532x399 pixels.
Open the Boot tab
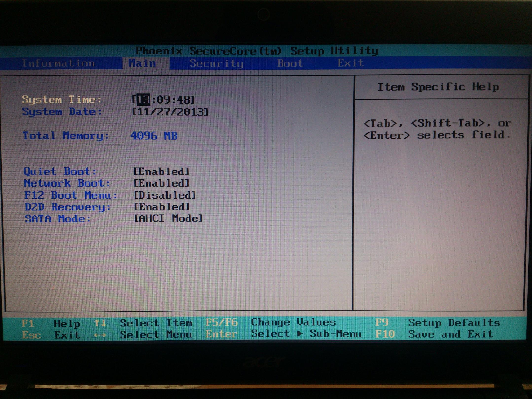point(290,63)
